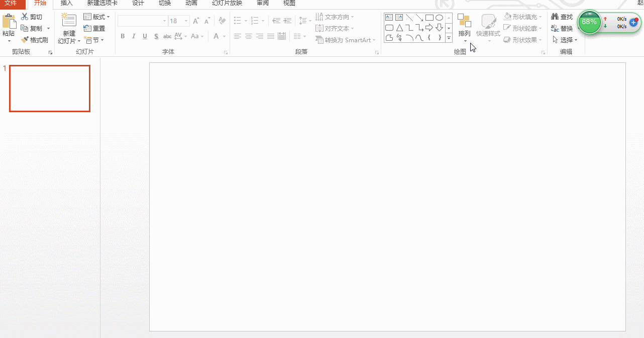Click the Find (查找) binoculars icon
The width and height of the screenshot is (644, 338).
point(555,17)
